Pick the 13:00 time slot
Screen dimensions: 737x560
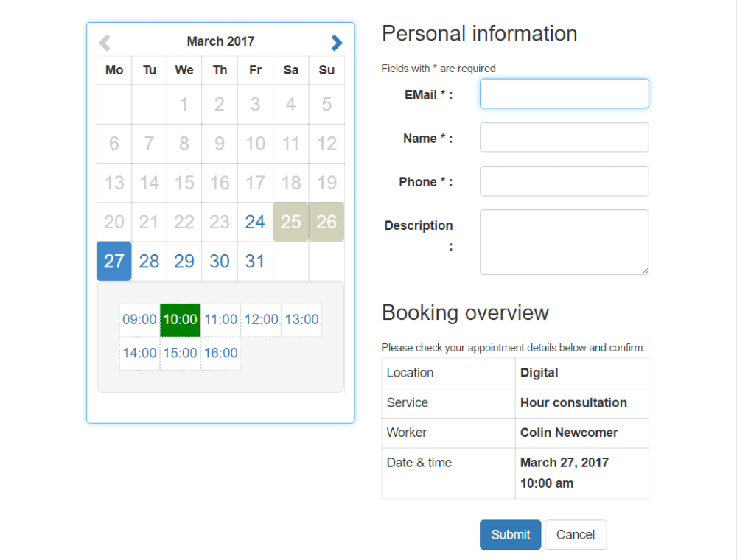301,320
